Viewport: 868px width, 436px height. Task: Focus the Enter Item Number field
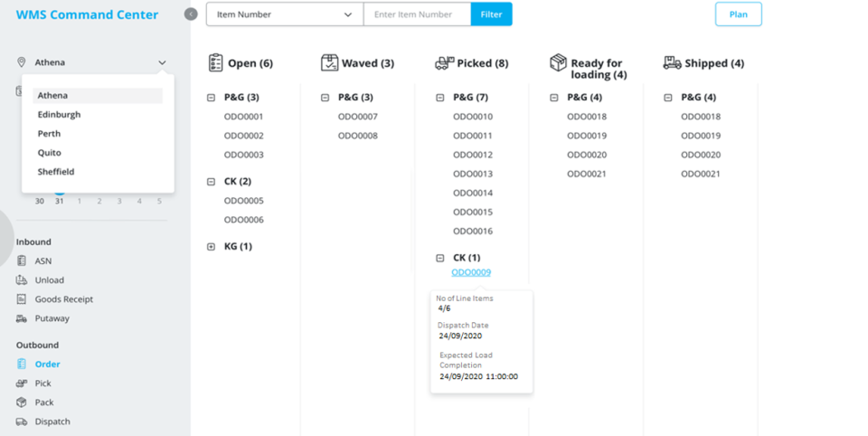pyautogui.click(x=417, y=14)
